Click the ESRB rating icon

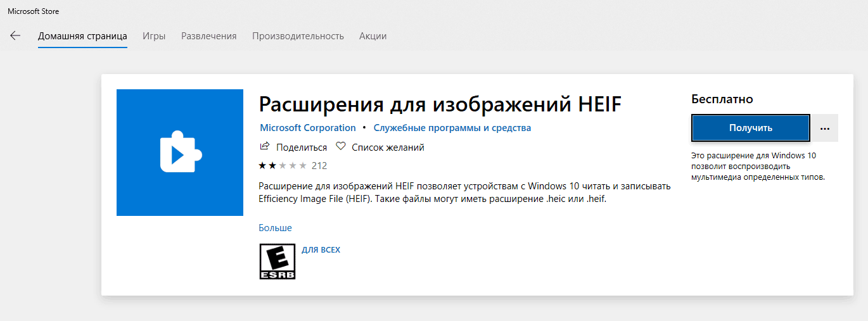click(x=278, y=261)
